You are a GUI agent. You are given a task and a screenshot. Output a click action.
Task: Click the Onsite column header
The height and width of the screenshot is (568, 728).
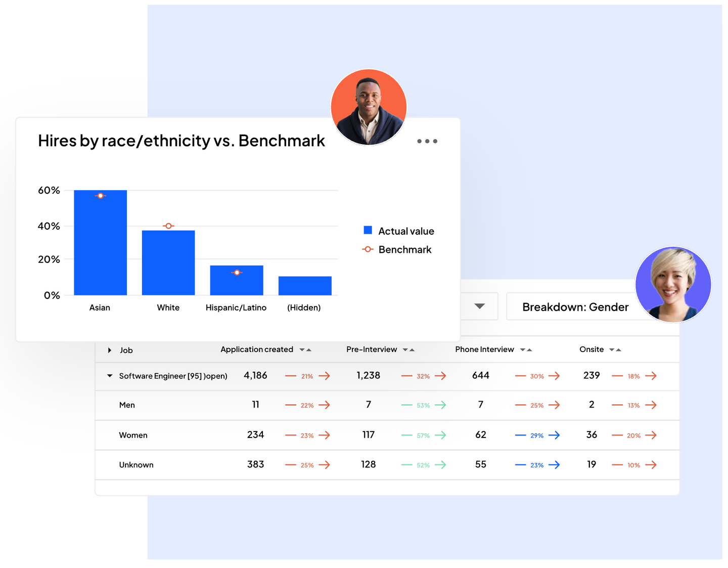pos(591,349)
